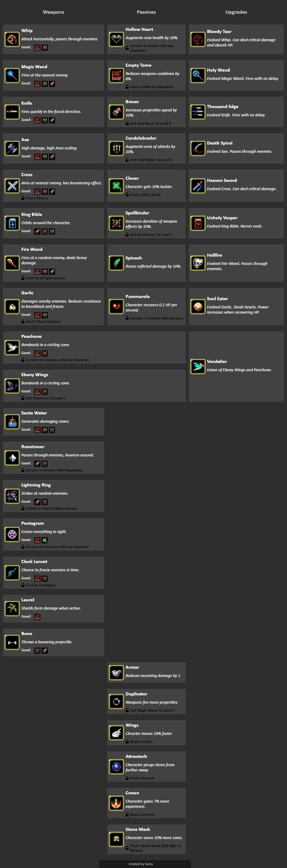
Task: Click the Spinach leaf icon
Action: 117,263
